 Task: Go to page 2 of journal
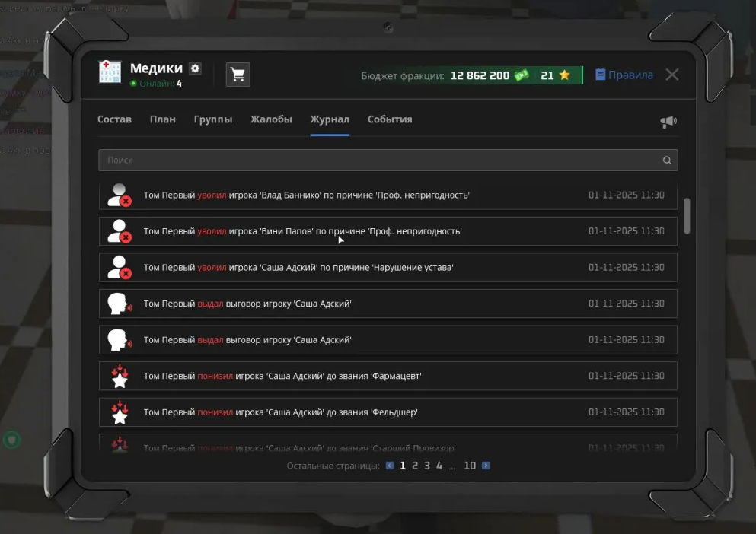[x=415, y=466]
